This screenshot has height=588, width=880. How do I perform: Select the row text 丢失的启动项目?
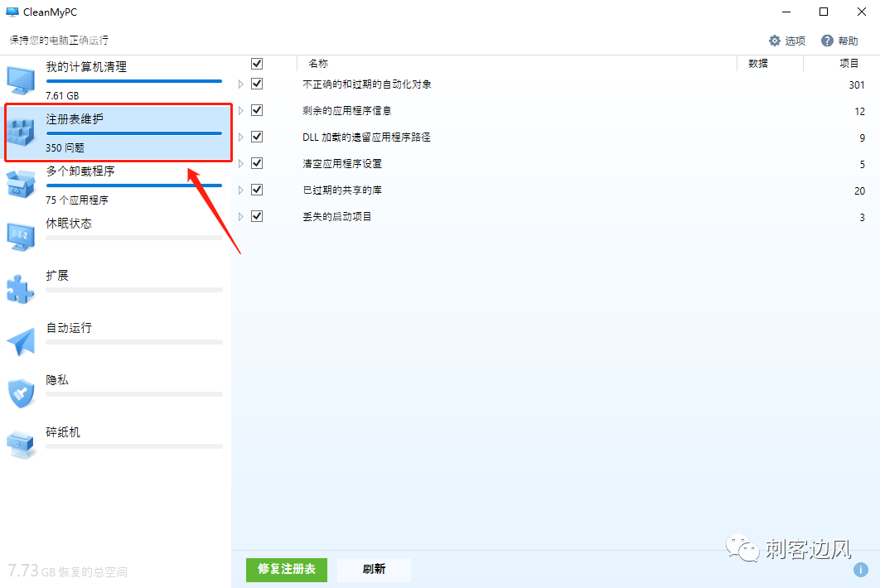[x=336, y=217]
